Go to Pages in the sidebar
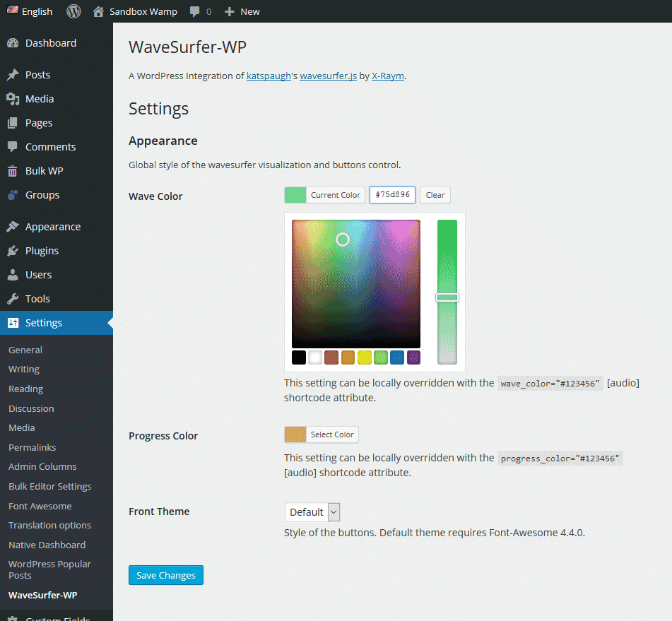The width and height of the screenshot is (672, 621). [39, 123]
